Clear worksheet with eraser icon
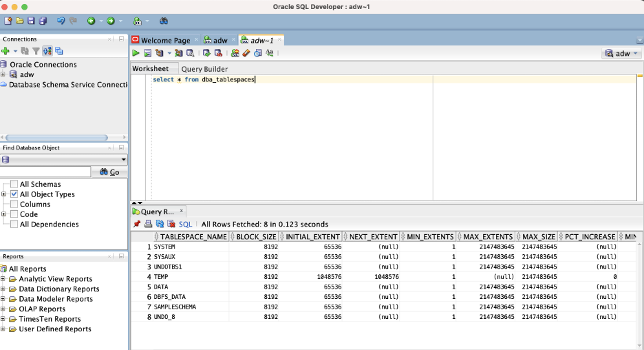 [x=246, y=53]
